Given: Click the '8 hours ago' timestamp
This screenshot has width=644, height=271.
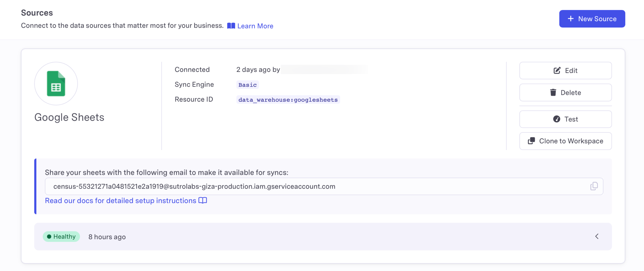Looking at the screenshot, I should click(107, 237).
